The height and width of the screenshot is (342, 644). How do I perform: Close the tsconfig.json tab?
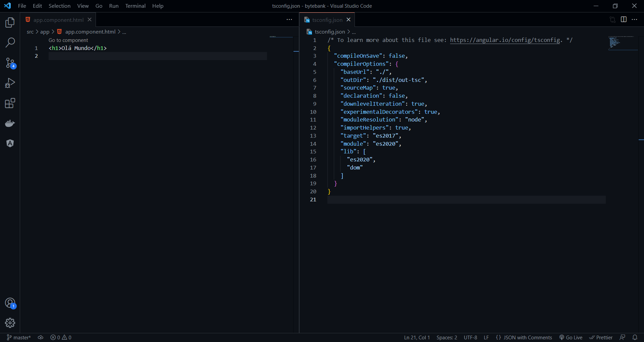click(x=348, y=20)
